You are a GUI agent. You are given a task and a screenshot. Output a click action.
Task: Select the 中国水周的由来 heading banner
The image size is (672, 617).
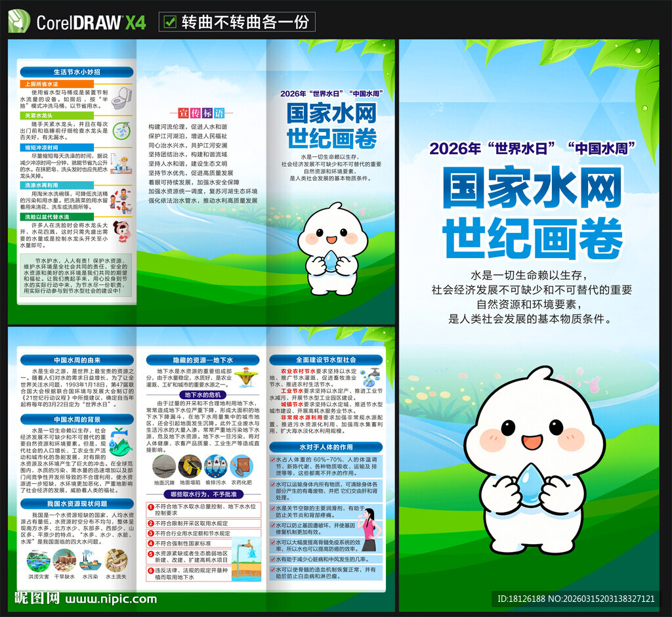[77, 360]
